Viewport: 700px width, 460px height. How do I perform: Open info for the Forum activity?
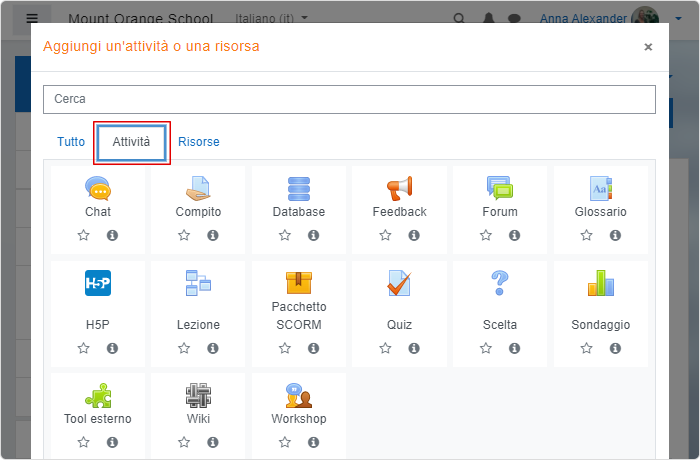pyautogui.click(x=514, y=235)
